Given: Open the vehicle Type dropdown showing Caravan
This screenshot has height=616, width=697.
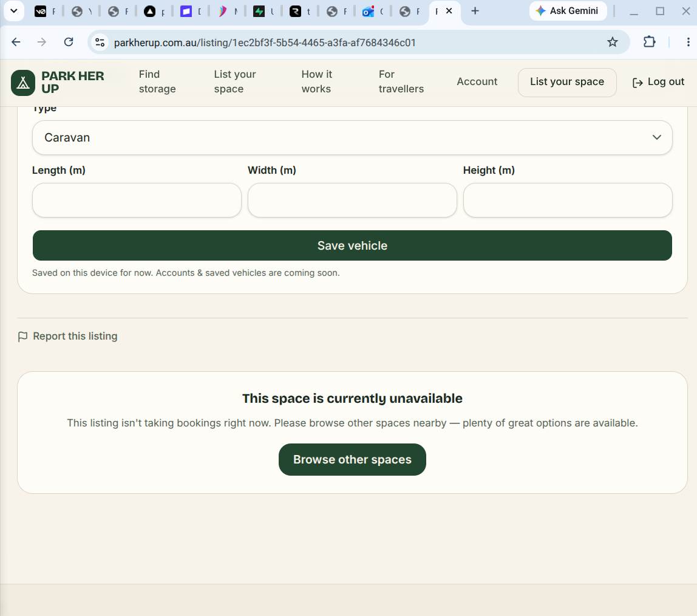Looking at the screenshot, I should tap(352, 138).
